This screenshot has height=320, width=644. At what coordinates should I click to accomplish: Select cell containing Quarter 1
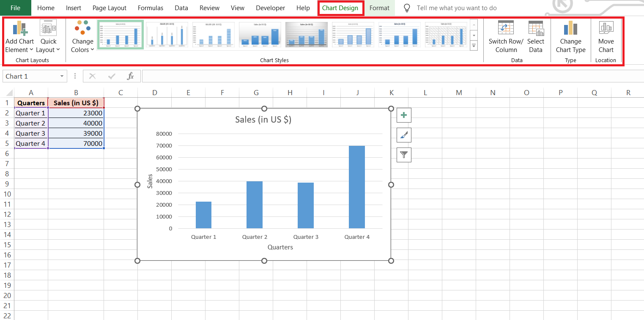click(x=31, y=113)
